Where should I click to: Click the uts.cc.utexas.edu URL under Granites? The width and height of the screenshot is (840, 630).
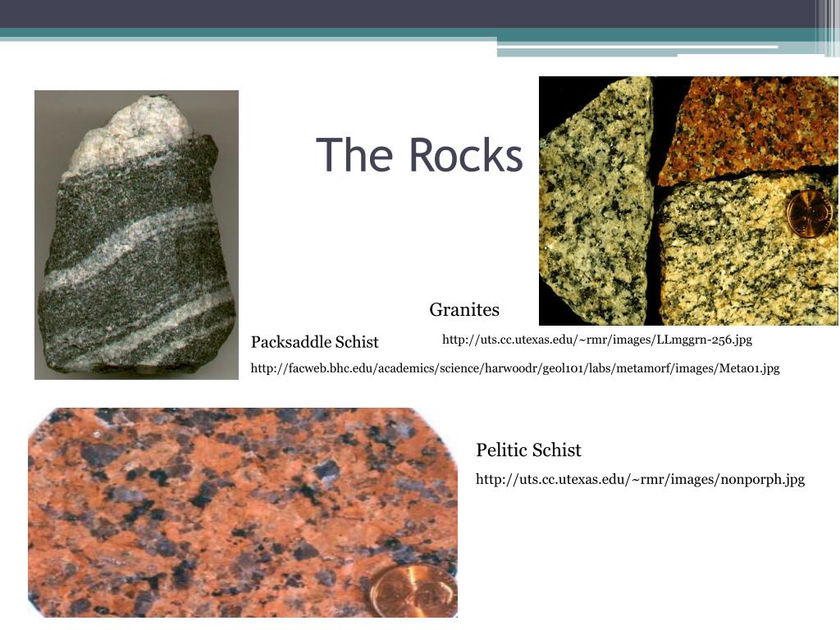click(x=596, y=339)
